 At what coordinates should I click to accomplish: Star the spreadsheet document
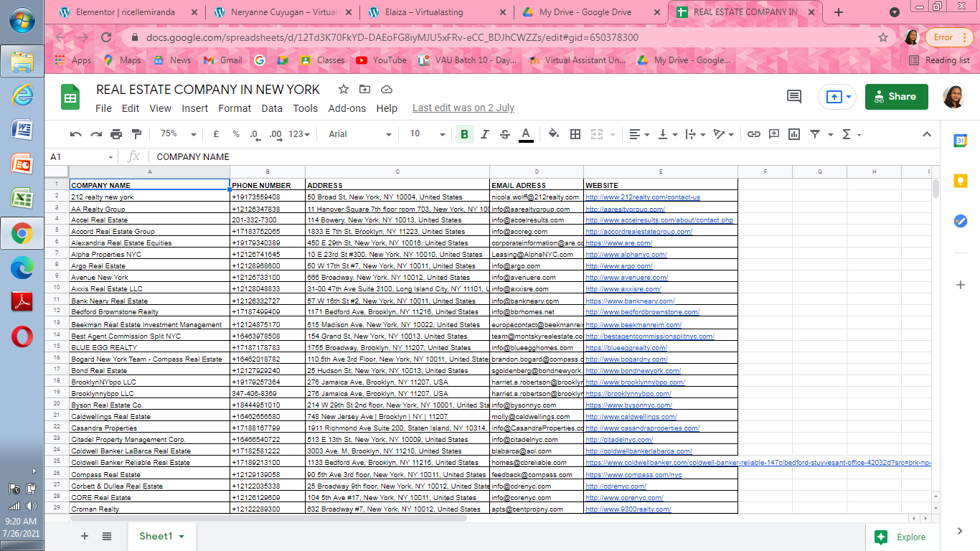pyautogui.click(x=344, y=90)
